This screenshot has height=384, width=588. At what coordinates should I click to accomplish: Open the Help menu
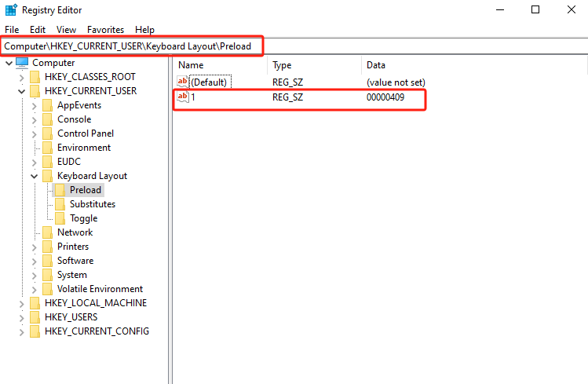coord(144,30)
